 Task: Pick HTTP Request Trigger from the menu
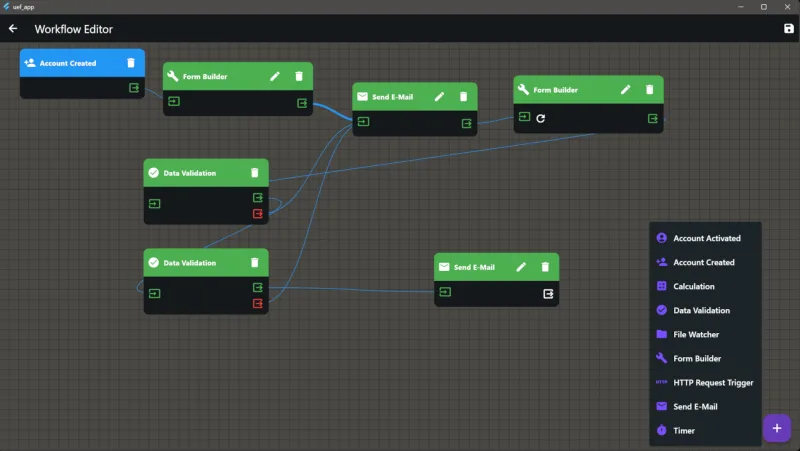coord(705,382)
